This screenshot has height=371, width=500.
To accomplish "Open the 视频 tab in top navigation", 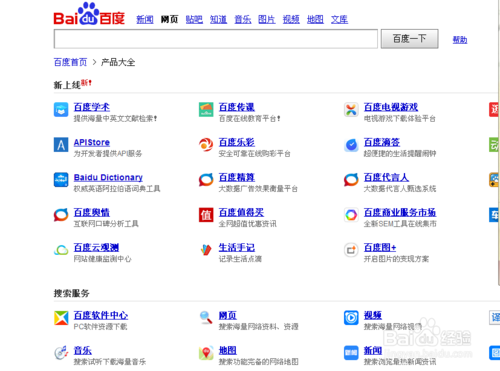I will tap(291, 19).
